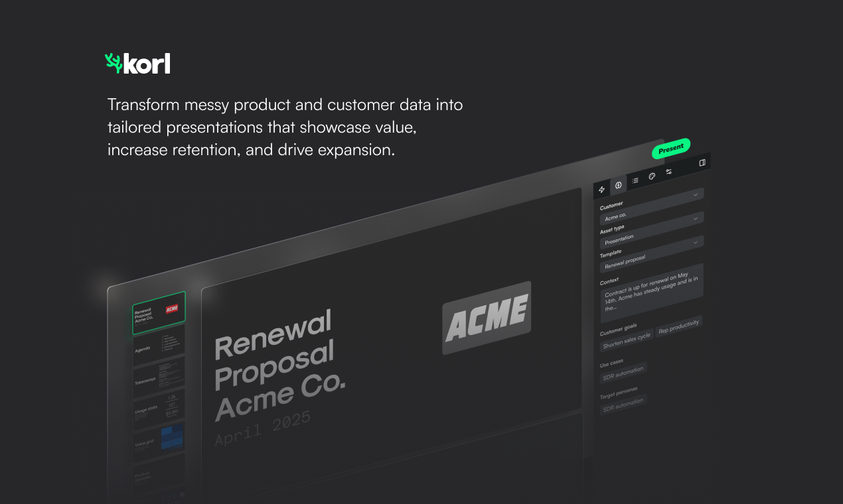Click into the Context text area
Image resolution: width=843 pixels, height=504 pixels.
coord(651,292)
